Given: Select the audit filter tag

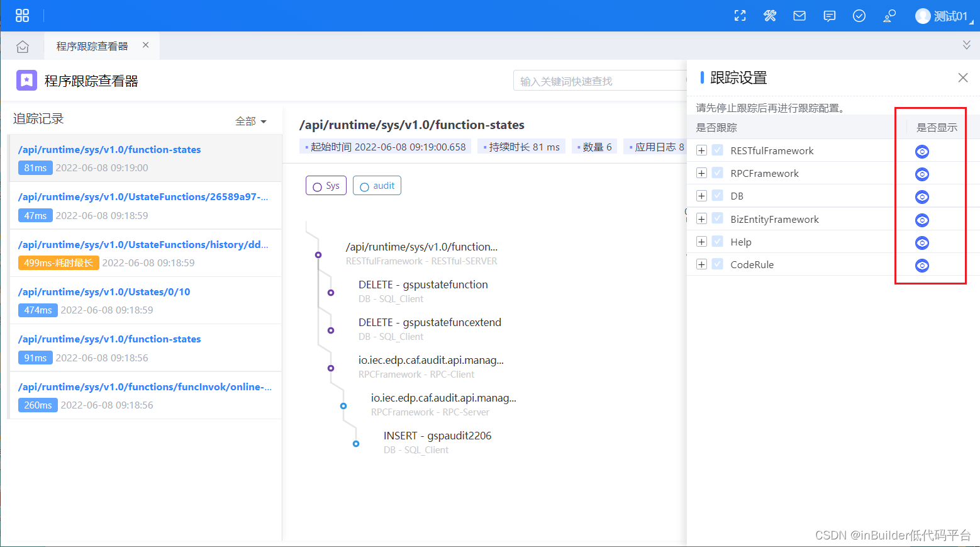Looking at the screenshot, I should (x=377, y=186).
